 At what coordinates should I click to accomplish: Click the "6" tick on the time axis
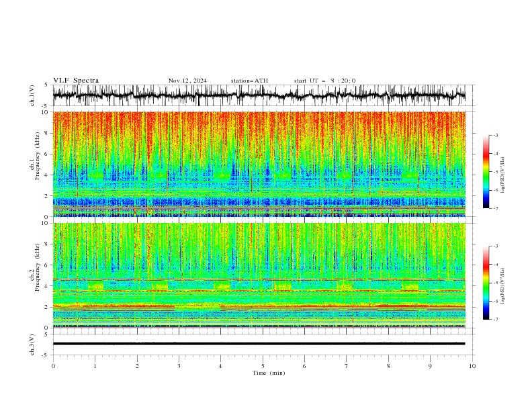click(x=304, y=366)
